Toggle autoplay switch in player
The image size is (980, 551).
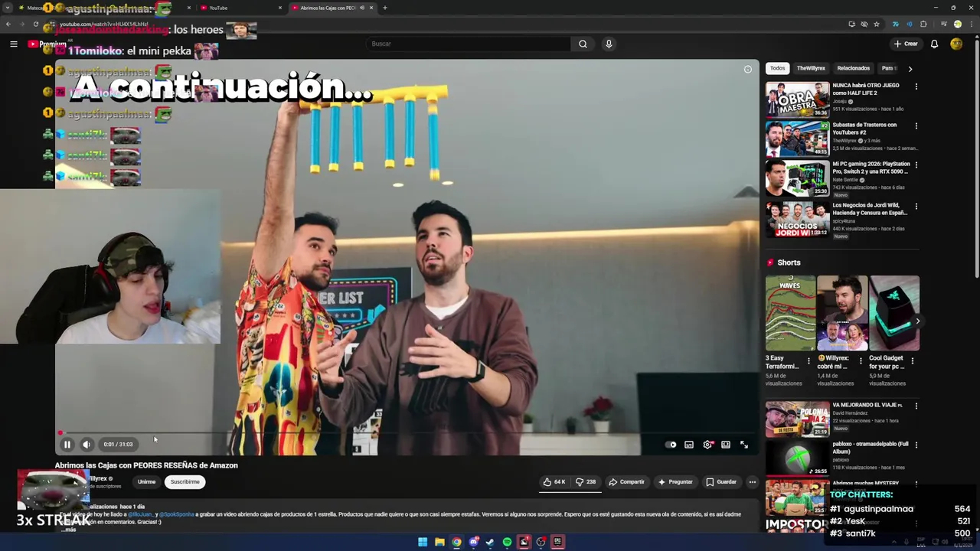coord(671,445)
